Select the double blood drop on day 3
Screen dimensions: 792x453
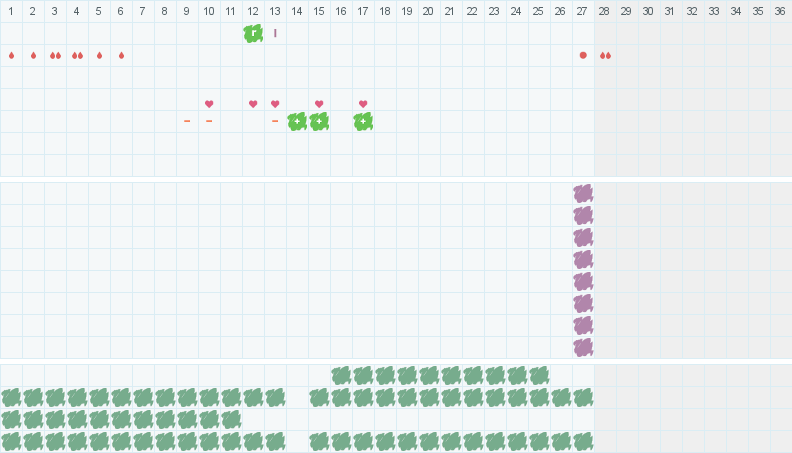tap(55, 55)
